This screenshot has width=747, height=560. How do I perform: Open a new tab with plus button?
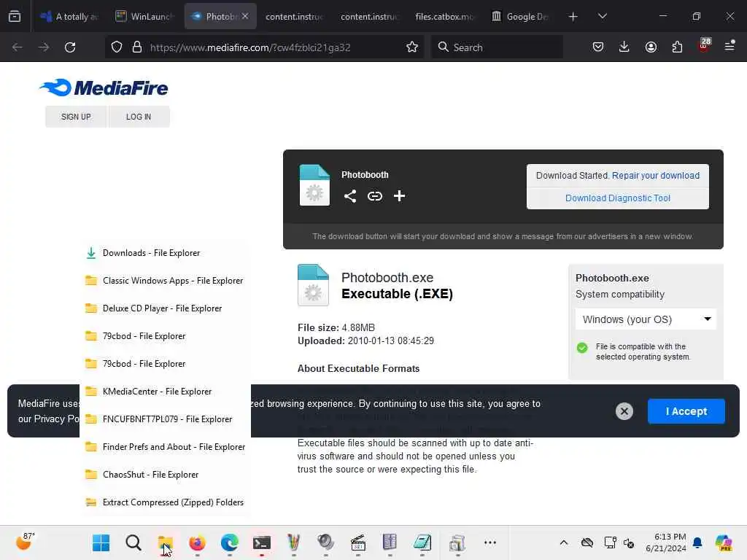click(x=573, y=17)
